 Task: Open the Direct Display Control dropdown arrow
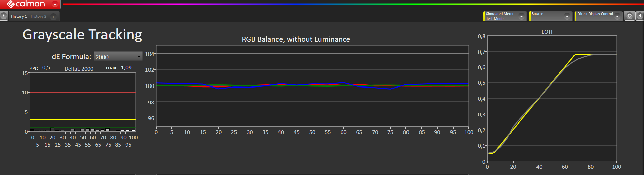[617, 16]
